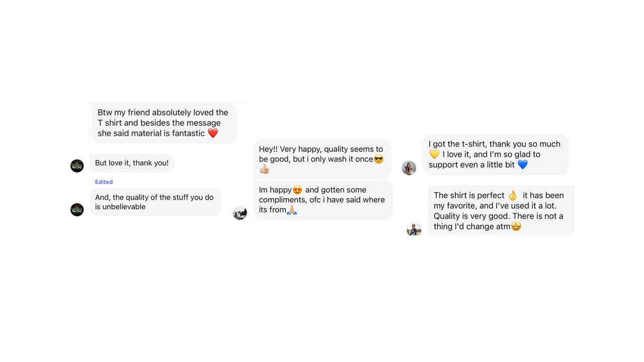Select the "Btw my friend absolutely loved" message
This screenshot has height=362, width=644.
click(x=163, y=123)
